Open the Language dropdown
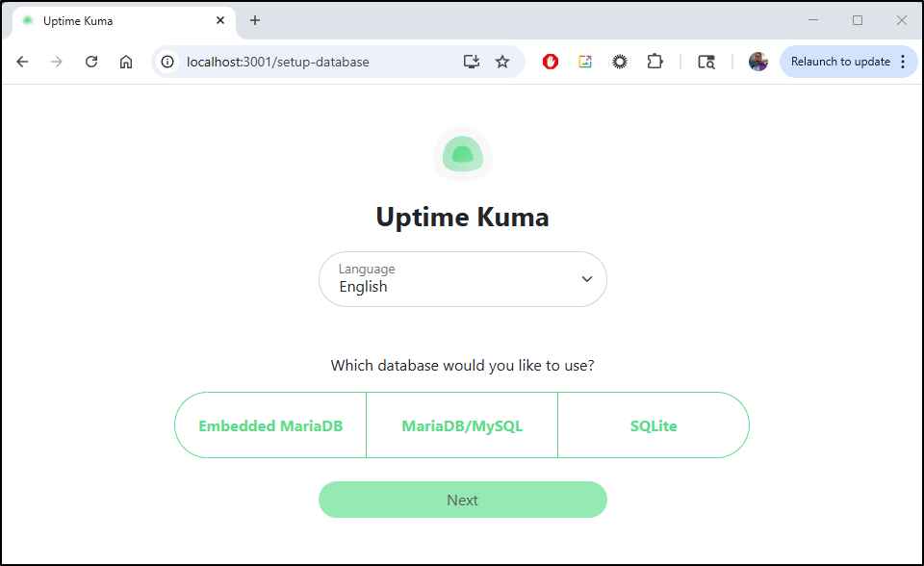Screen dimensions: 924x566 [463, 279]
